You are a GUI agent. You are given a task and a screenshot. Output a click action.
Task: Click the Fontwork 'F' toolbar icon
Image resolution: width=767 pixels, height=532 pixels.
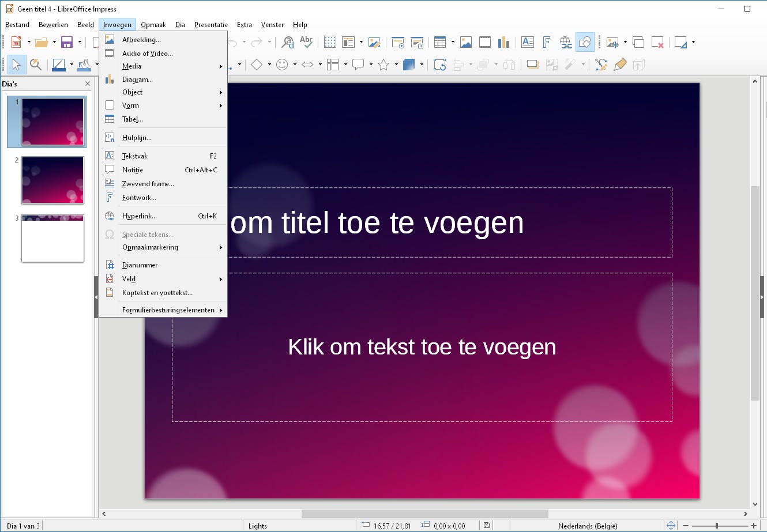pyautogui.click(x=546, y=42)
